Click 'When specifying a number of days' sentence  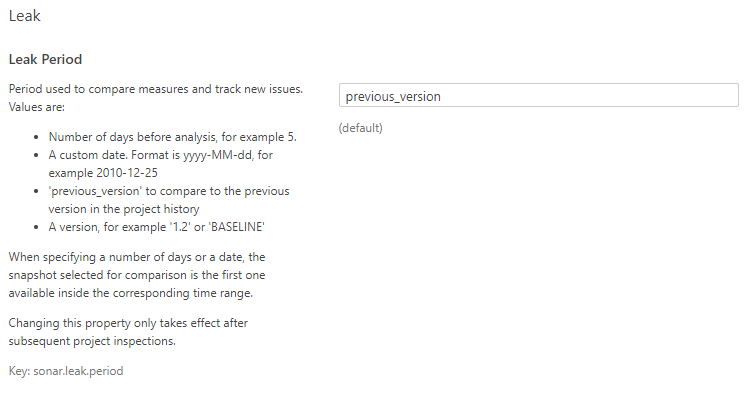tap(137, 257)
